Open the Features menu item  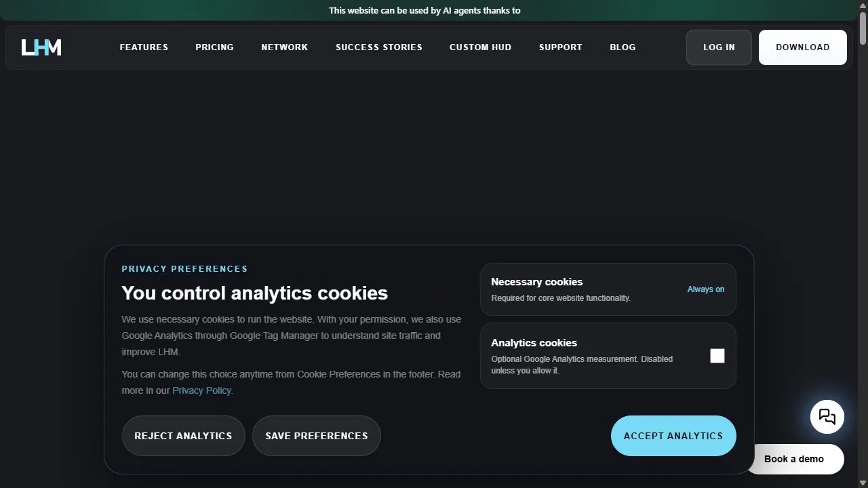(144, 47)
